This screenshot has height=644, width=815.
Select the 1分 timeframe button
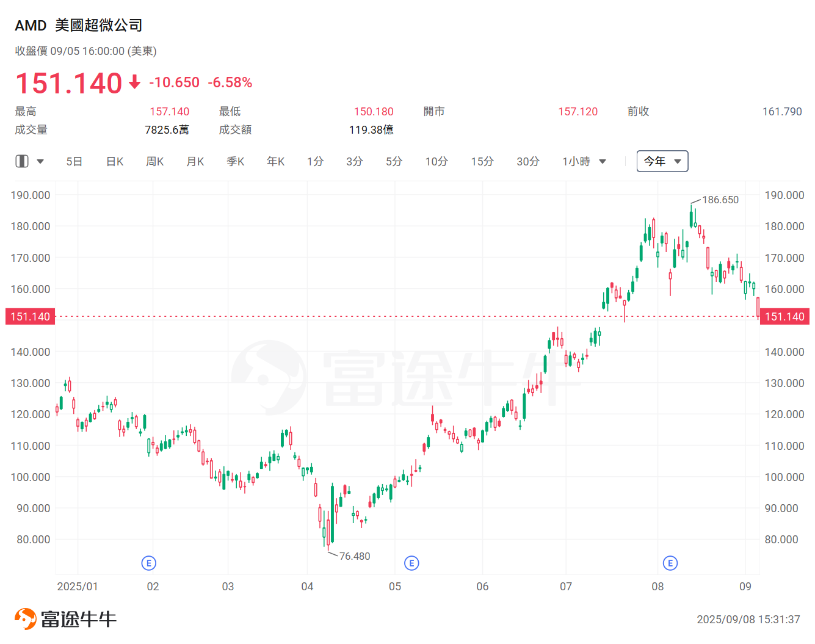(316, 161)
